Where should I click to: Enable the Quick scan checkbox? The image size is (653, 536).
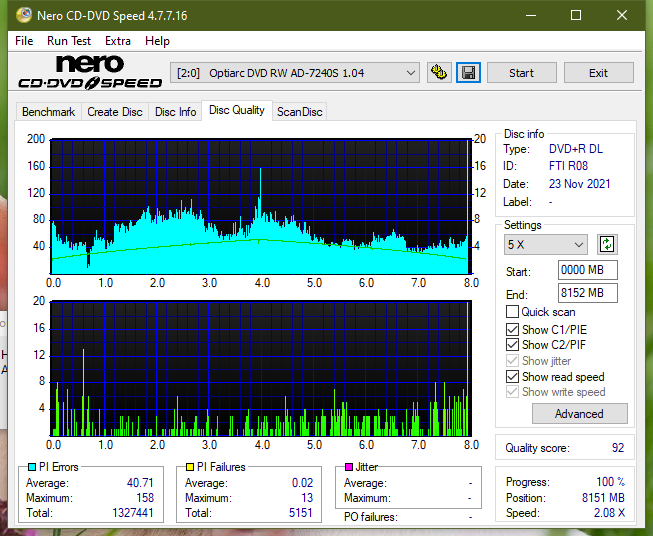coord(512,312)
